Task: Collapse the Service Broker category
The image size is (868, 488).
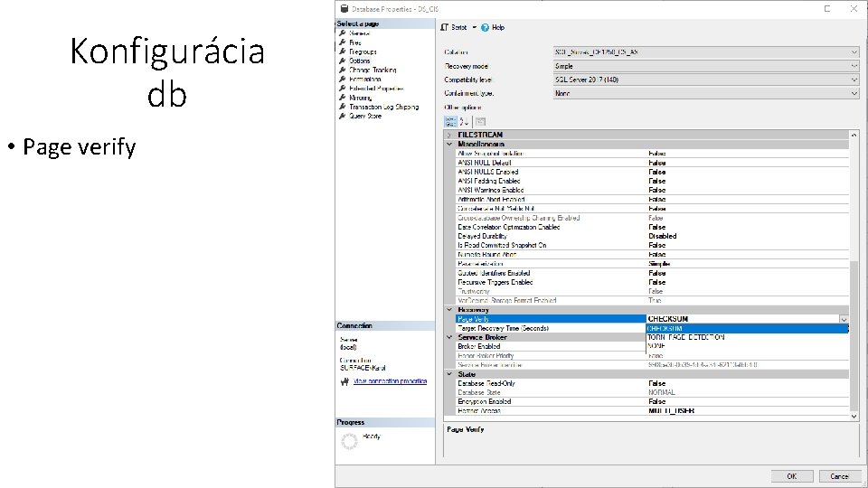Action: pyautogui.click(x=449, y=337)
